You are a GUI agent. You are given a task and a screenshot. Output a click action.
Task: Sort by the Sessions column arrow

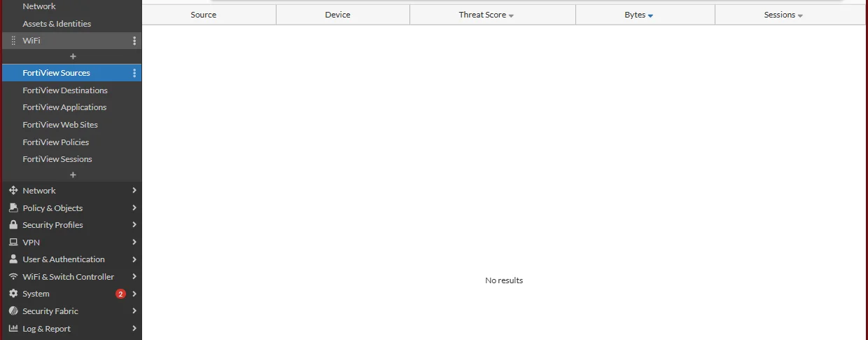[800, 15]
